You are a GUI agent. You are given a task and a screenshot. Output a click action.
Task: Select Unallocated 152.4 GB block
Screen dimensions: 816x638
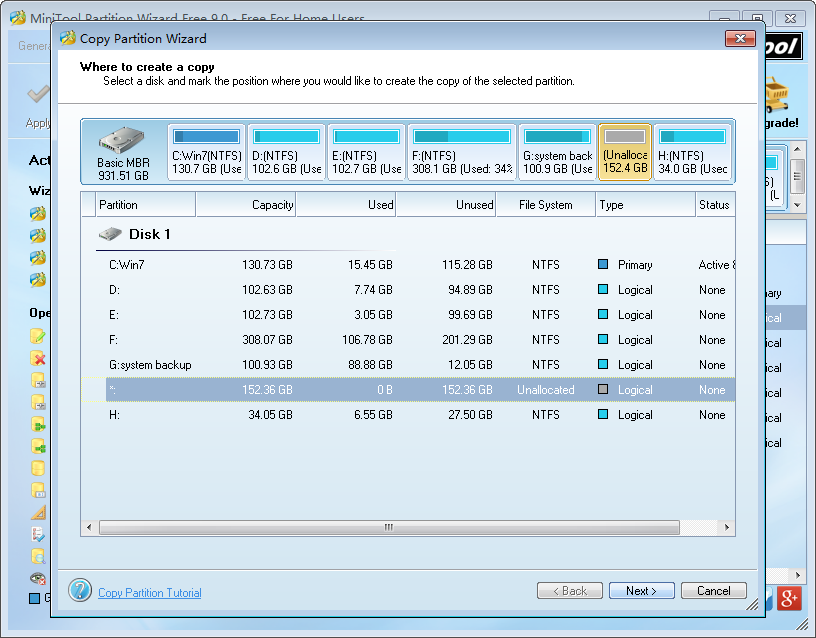point(625,152)
